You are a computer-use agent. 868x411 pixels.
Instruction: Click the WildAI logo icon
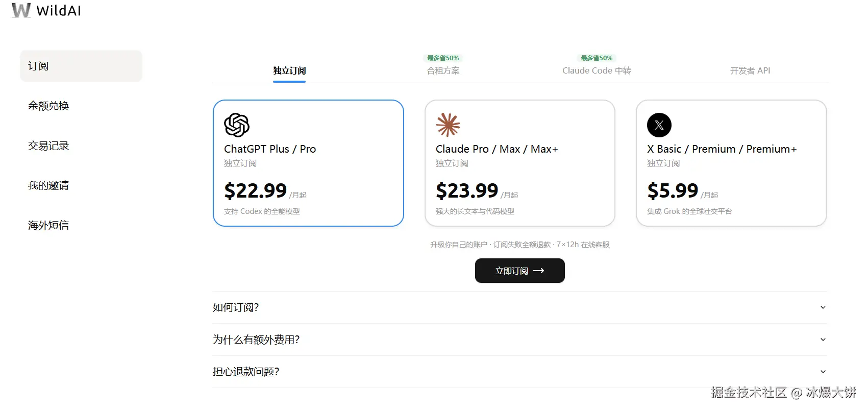point(21,10)
